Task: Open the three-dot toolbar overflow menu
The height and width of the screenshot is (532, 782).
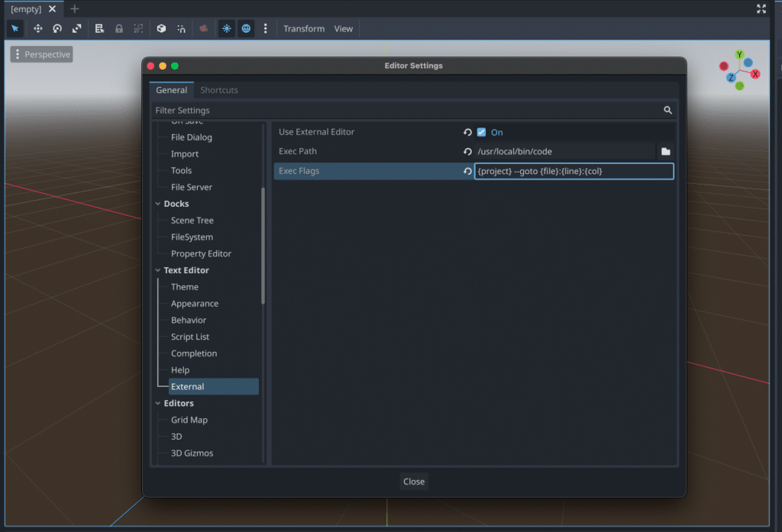Action: tap(265, 28)
